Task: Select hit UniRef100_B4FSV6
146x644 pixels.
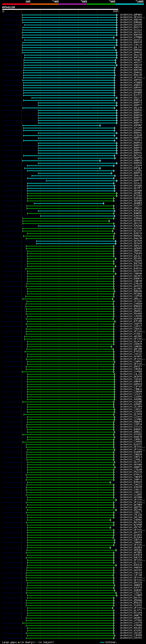Action: click(x=131, y=58)
